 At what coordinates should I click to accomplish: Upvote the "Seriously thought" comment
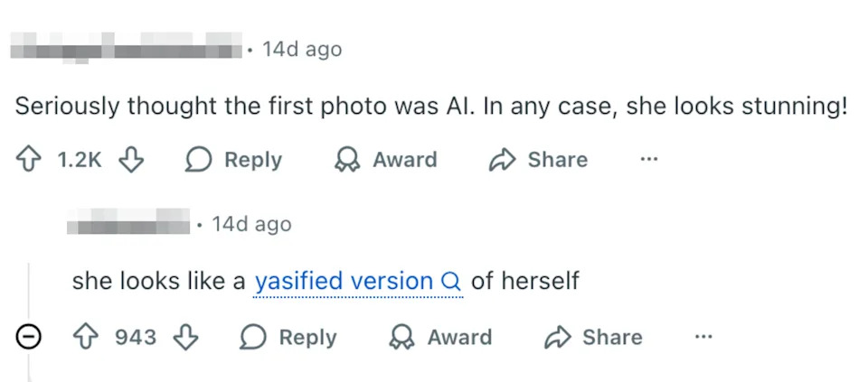coord(27,160)
